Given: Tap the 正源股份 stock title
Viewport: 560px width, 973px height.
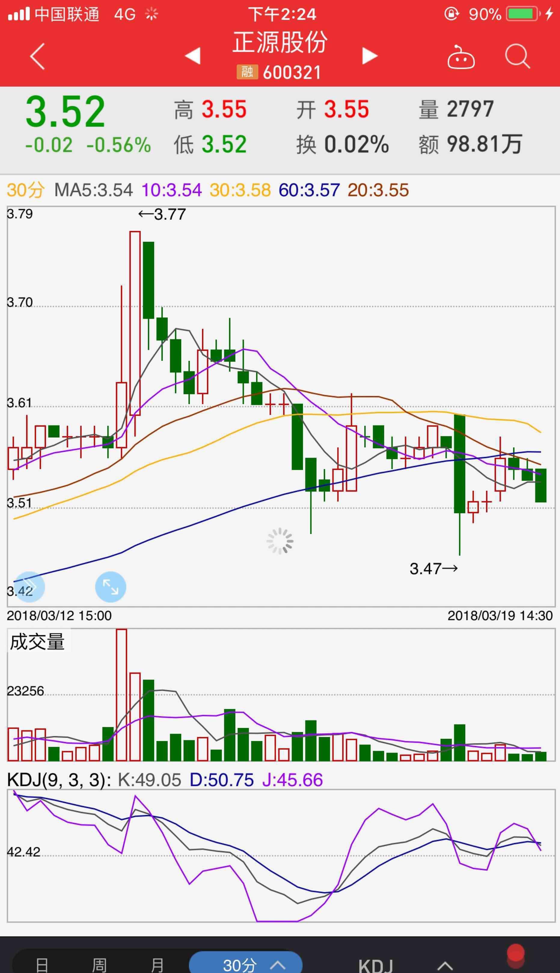Looking at the screenshot, I should (280, 42).
